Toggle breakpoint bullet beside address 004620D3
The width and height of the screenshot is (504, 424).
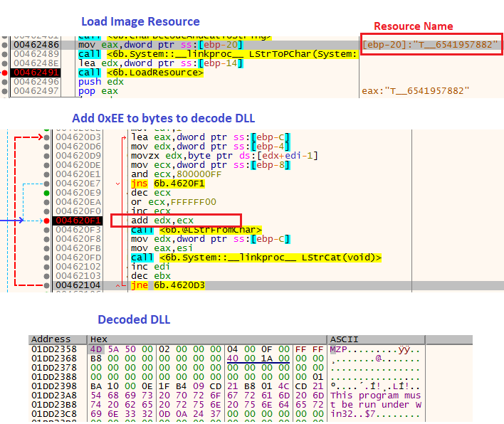46,137
